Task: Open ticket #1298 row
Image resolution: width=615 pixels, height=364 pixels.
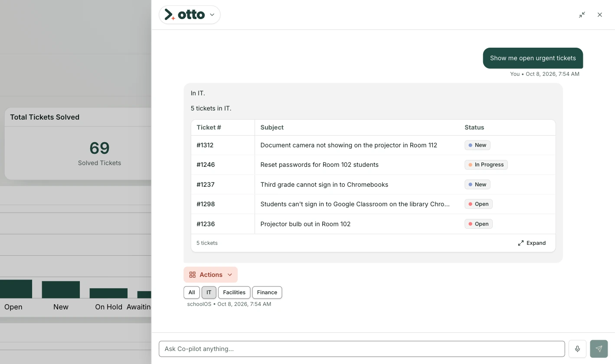Action: pos(373,204)
